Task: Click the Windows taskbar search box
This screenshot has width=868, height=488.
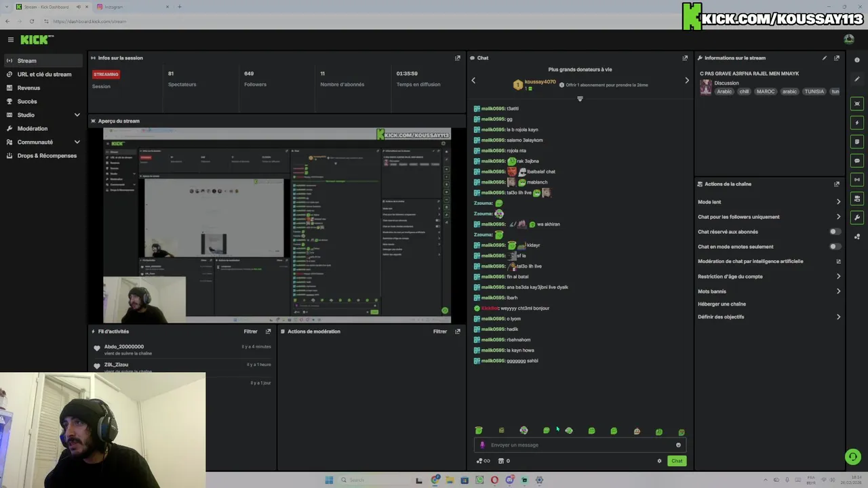Action: click(373, 480)
